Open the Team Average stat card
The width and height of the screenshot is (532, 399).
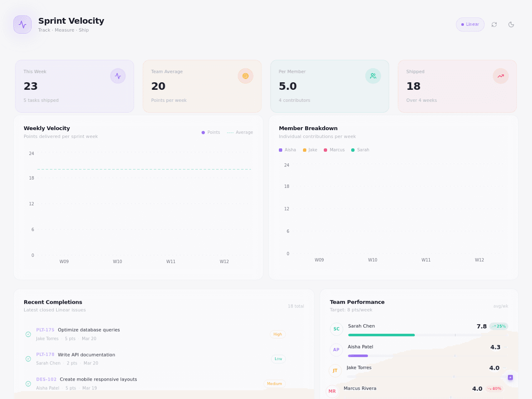(x=202, y=86)
